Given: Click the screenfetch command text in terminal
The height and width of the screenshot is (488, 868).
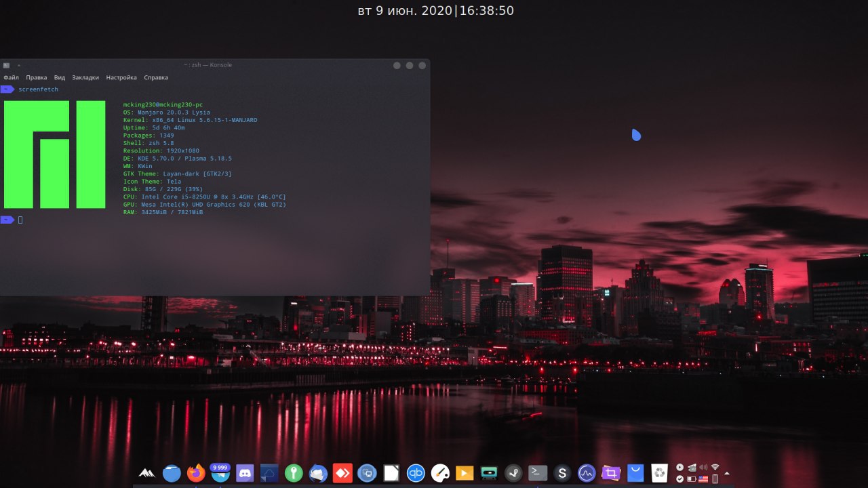Looking at the screenshot, I should [x=39, y=89].
